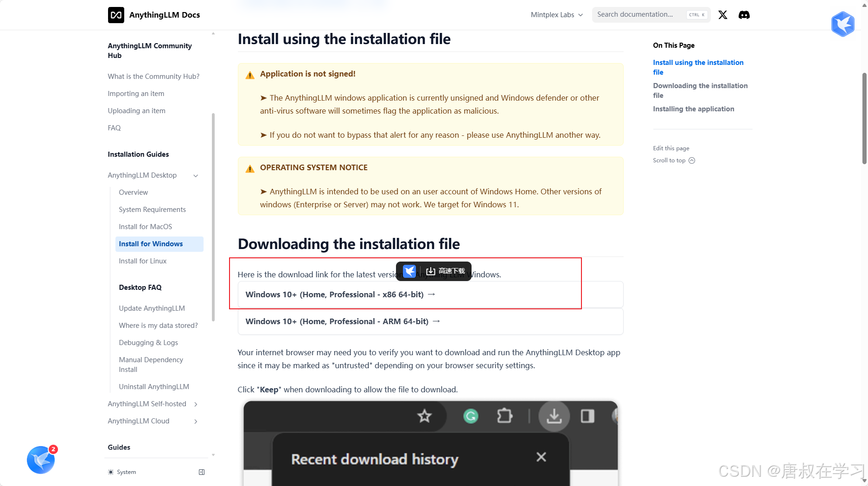Screen dimensions: 868x486
Task: Click the sidebar scroll-up arrow
Action: [x=213, y=33]
